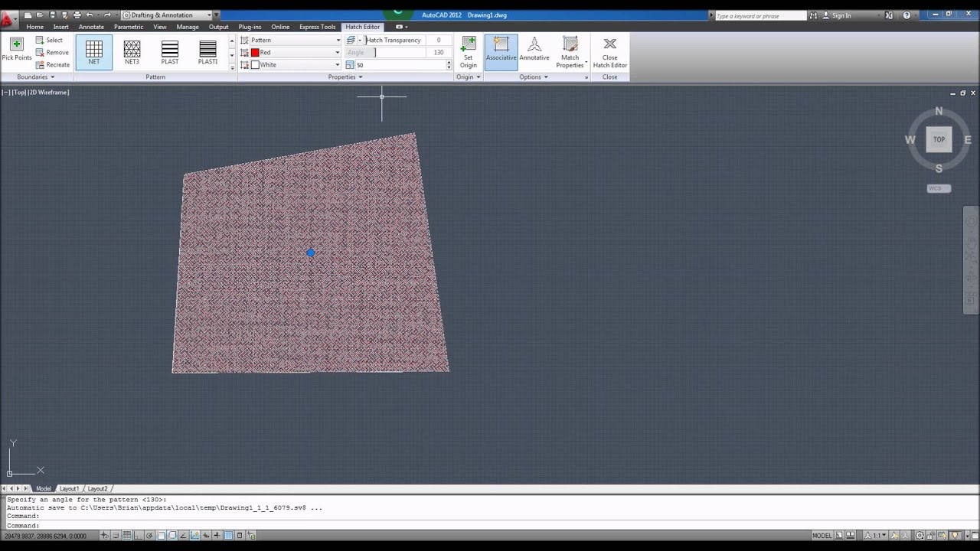Viewport: 980px width, 551px height.
Task: Choose the PLASTI hatch pattern
Action: (207, 52)
